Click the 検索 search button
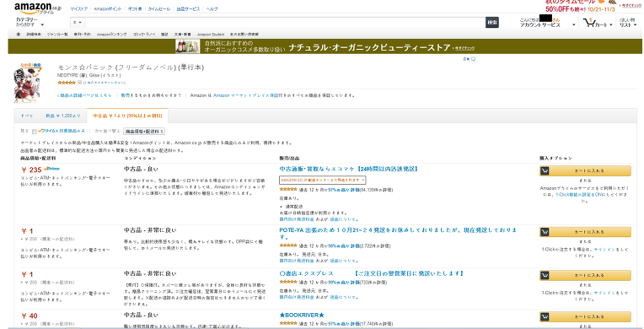644x329 pixels. point(492,23)
